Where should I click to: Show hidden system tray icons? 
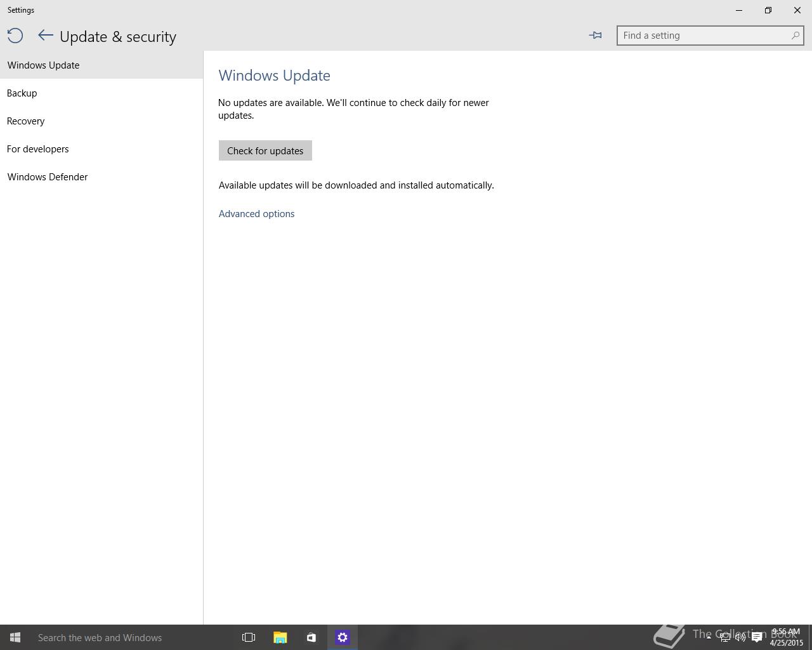coord(709,637)
